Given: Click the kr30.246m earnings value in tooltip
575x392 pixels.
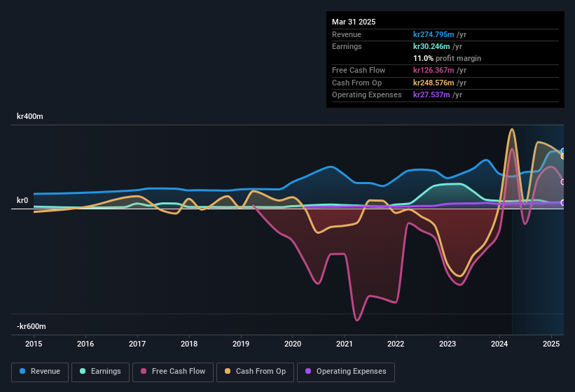Looking at the screenshot, I should click(x=431, y=46).
